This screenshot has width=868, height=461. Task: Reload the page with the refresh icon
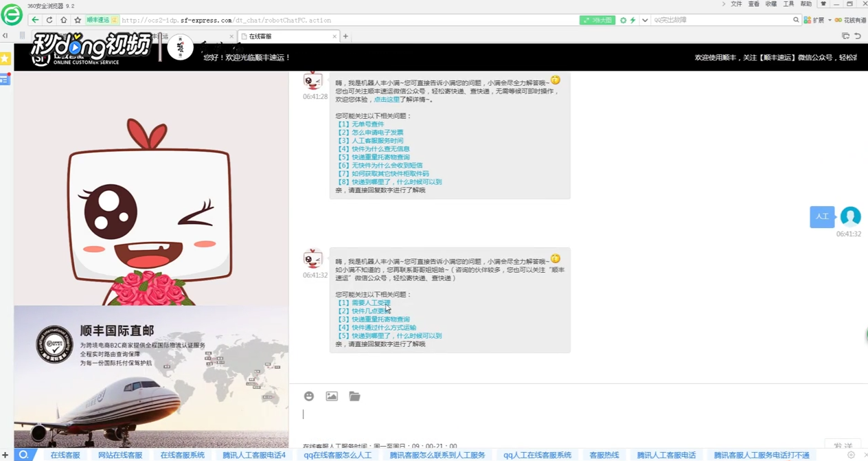click(x=49, y=20)
